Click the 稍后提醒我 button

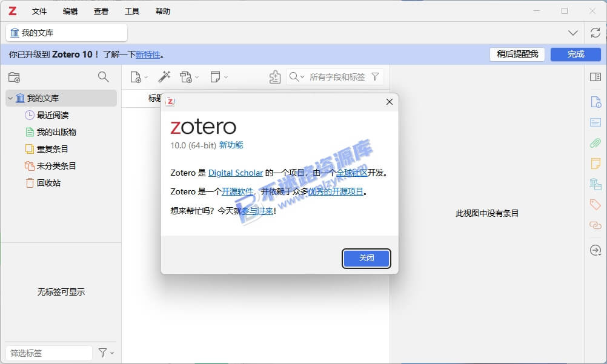point(517,55)
